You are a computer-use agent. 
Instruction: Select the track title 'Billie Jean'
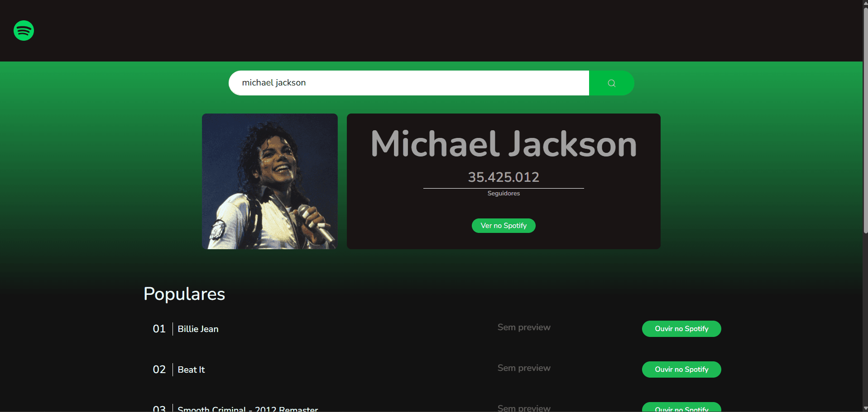click(x=197, y=329)
